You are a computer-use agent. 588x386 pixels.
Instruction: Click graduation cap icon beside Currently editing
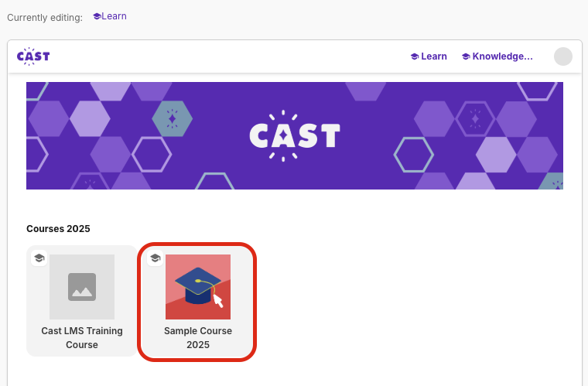click(x=97, y=16)
